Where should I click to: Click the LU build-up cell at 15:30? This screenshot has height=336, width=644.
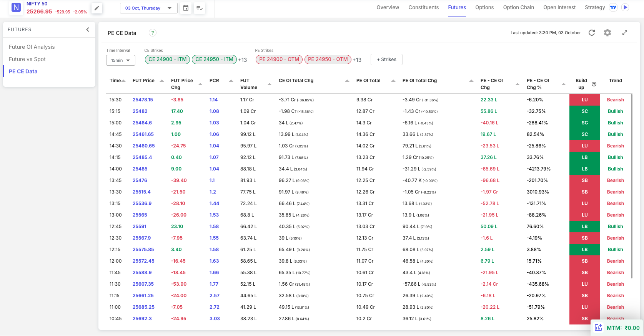coord(584,100)
